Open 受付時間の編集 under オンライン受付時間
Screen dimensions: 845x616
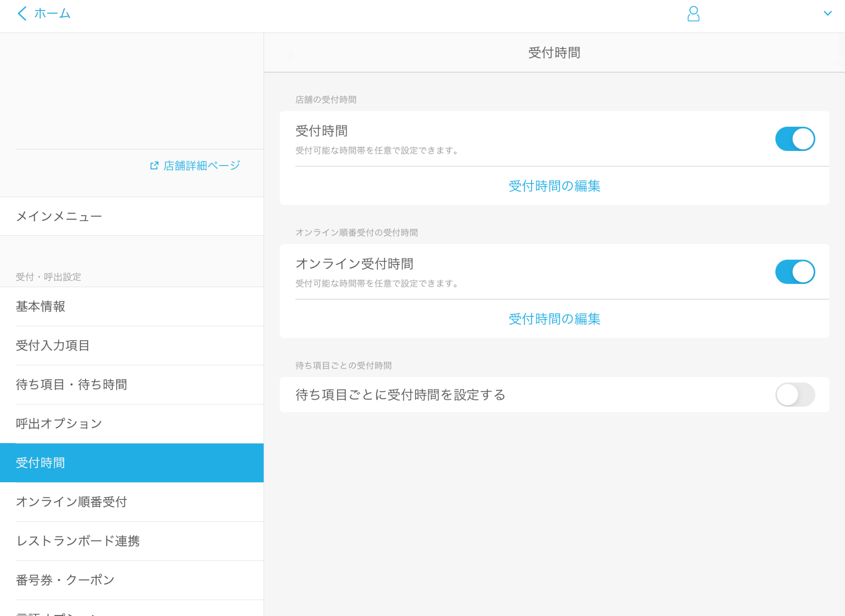(554, 319)
